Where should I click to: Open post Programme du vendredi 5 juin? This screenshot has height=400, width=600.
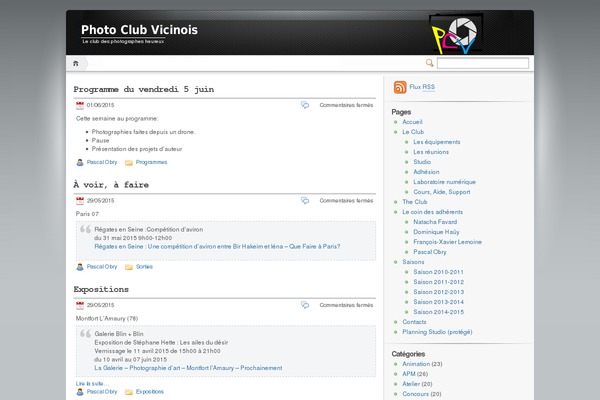tap(144, 89)
